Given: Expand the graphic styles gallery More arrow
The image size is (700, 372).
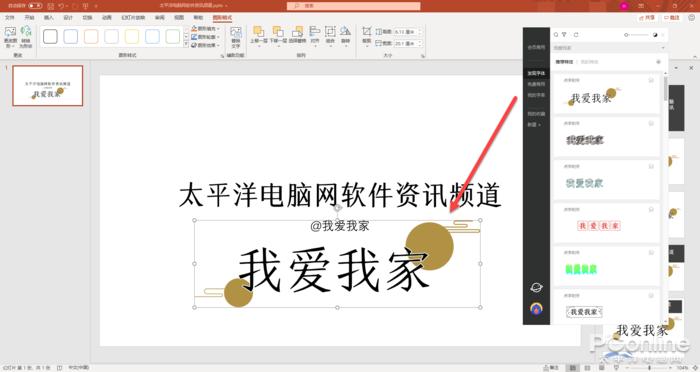Looking at the screenshot, I should coord(186,45).
